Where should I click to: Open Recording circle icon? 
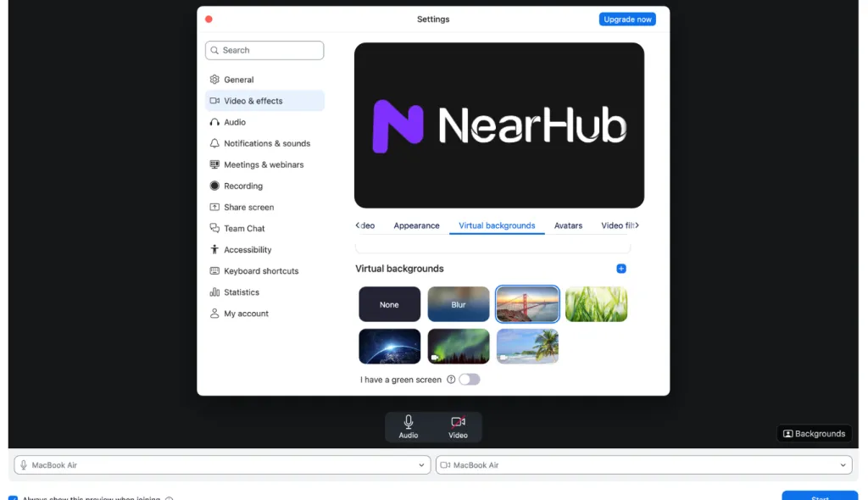214,186
